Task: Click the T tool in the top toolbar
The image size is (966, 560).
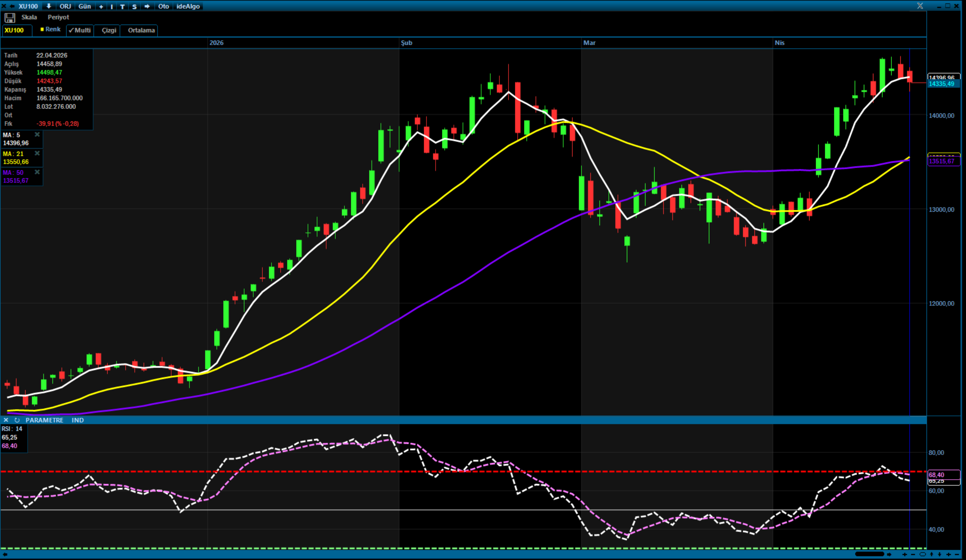Action: (x=122, y=6)
